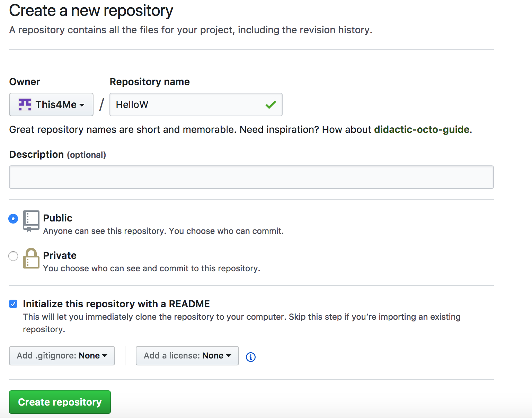The height and width of the screenshot is (418, 532).
Task: Click the green checkmark in repository name field
Action: 271,104
